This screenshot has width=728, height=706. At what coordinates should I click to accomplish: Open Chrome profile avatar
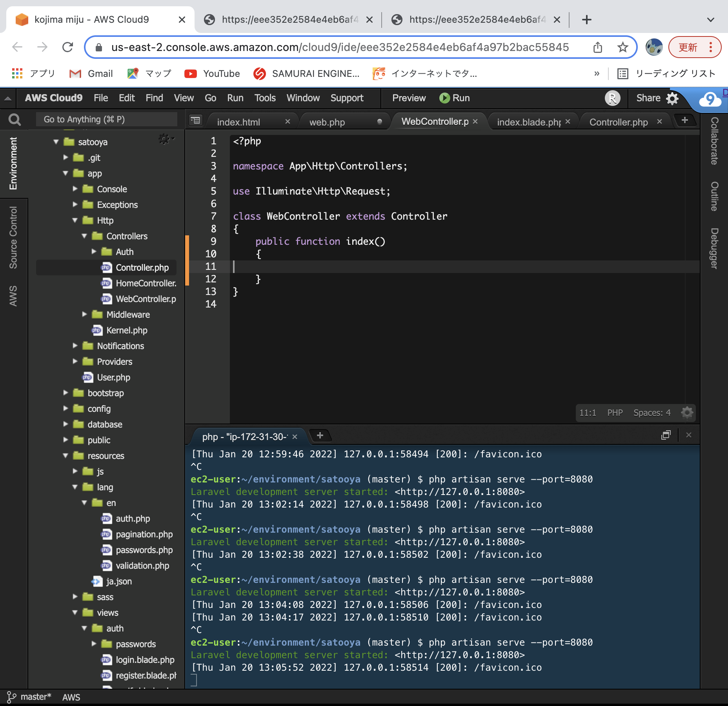654,47
